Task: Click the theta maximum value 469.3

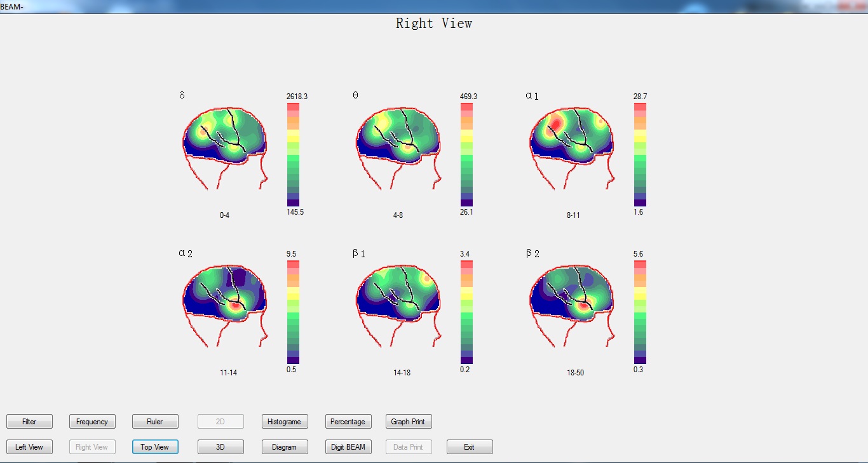Action: point(469,97)
